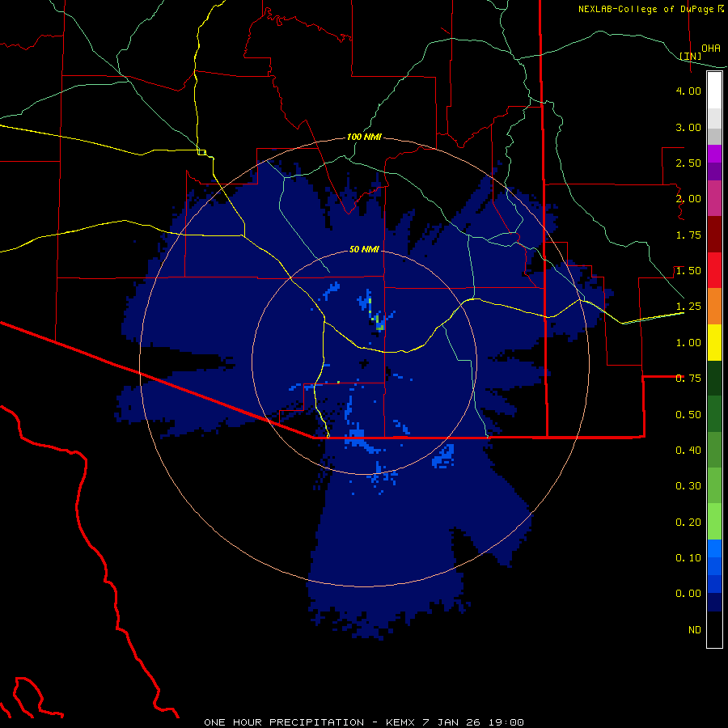Select the dark red legend swatch
The height and width of the screenshot is (728, 728).
tap(714, 235)
